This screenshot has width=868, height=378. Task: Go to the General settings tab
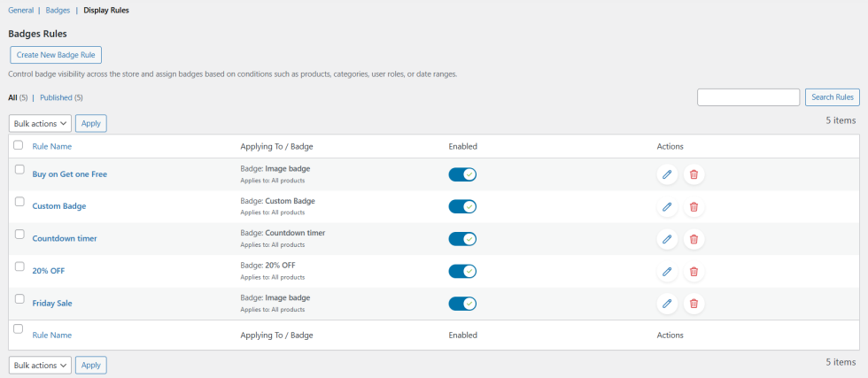21,11
